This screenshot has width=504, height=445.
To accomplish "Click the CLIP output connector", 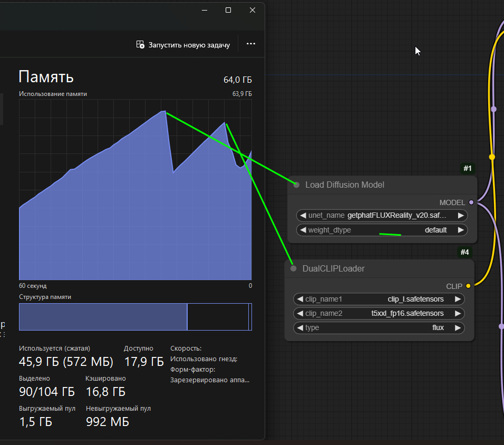I will tap(468, 286).
